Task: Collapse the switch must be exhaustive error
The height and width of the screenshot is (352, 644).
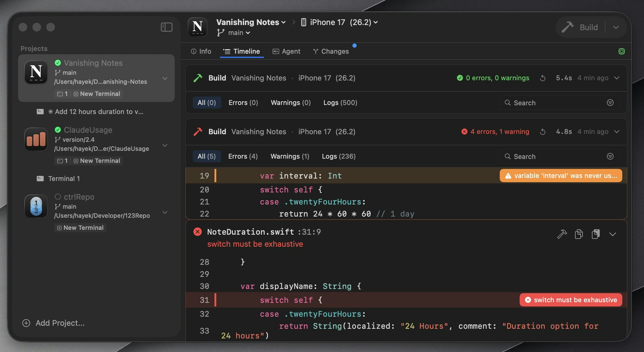Action: (x=612, y=234)
